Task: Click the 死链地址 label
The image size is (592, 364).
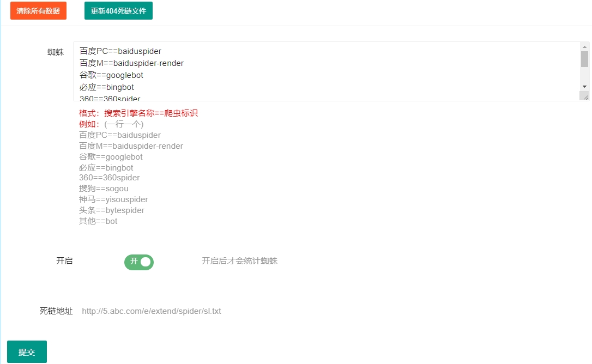Action: point(56,311)
